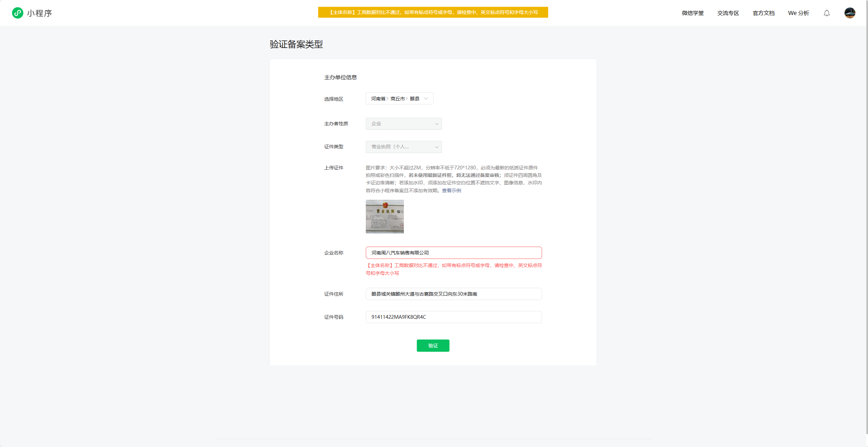The image size is (868, 447).
Task: Expand the 主办者性质 dropdown showing 企业
Action: (x=404, y=124)
